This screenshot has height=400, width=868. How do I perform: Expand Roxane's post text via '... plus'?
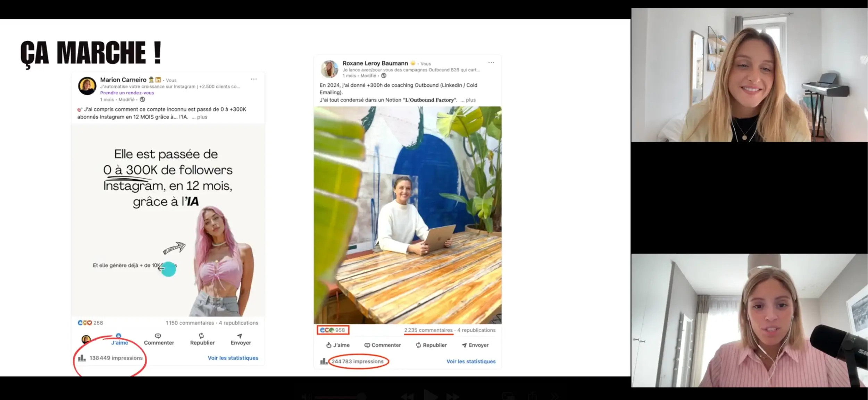coord(468,100)
